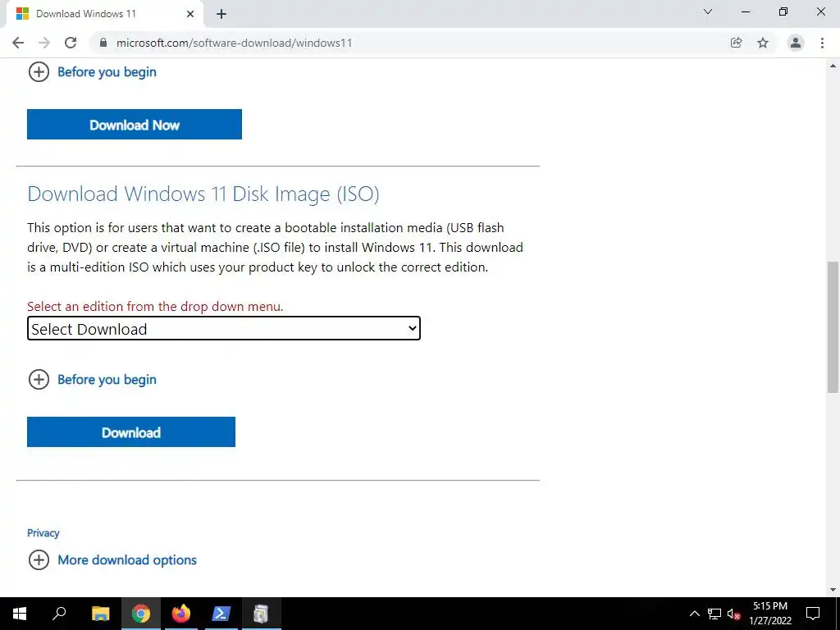Open the Chrome three-dot menu
The image size is (840, 630).
[x=822, y=43]
